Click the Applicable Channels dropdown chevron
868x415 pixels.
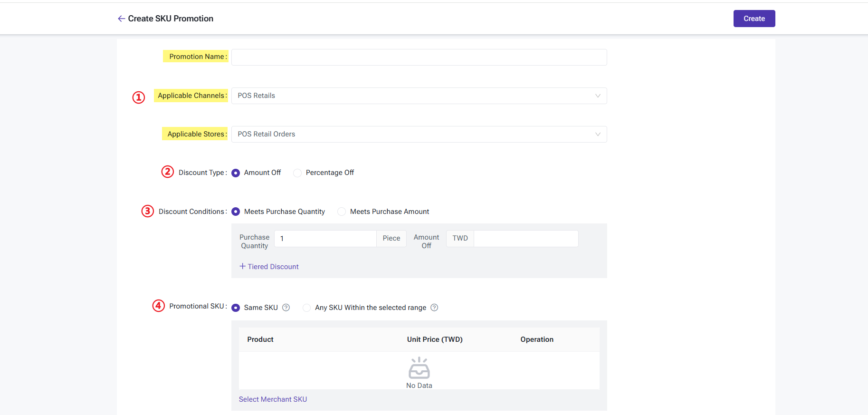pos(598,96)
